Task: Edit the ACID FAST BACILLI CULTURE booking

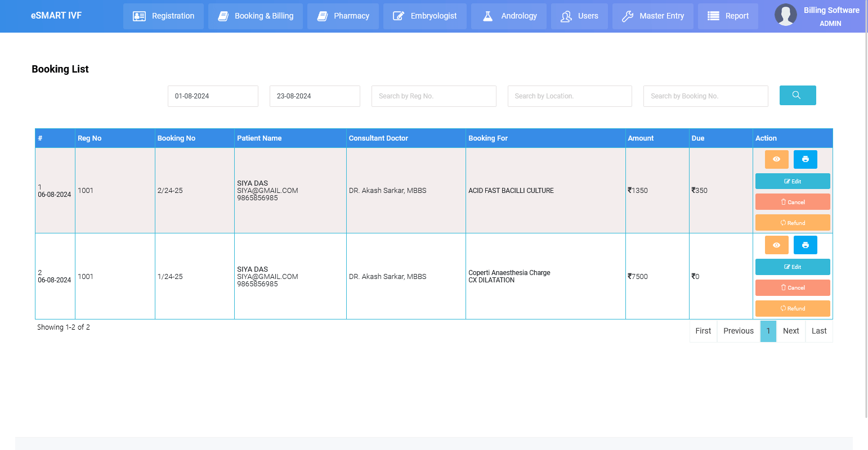Action: (792, 181)
